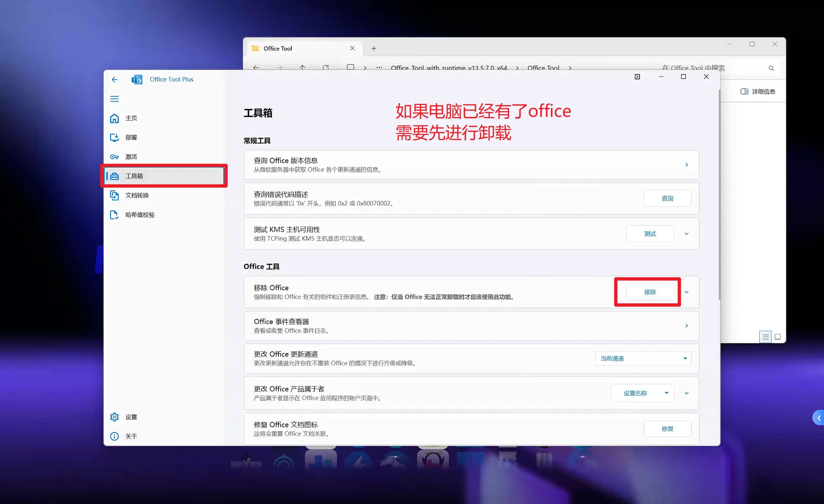
Task: Click the Office Tool Plus vertical scrollbar
Action: 719,195
